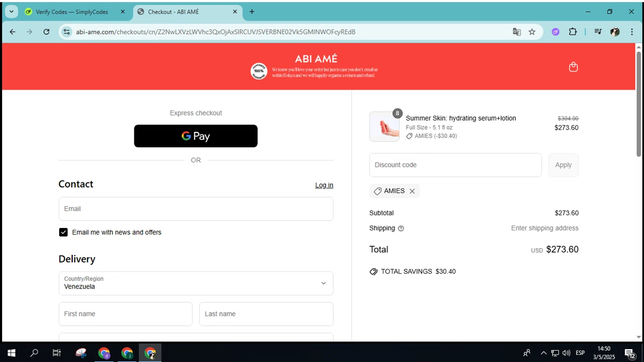View site information icon in address bar
Image resolution: width=644 pixels, height=362 pixels.
coord(67,32)
